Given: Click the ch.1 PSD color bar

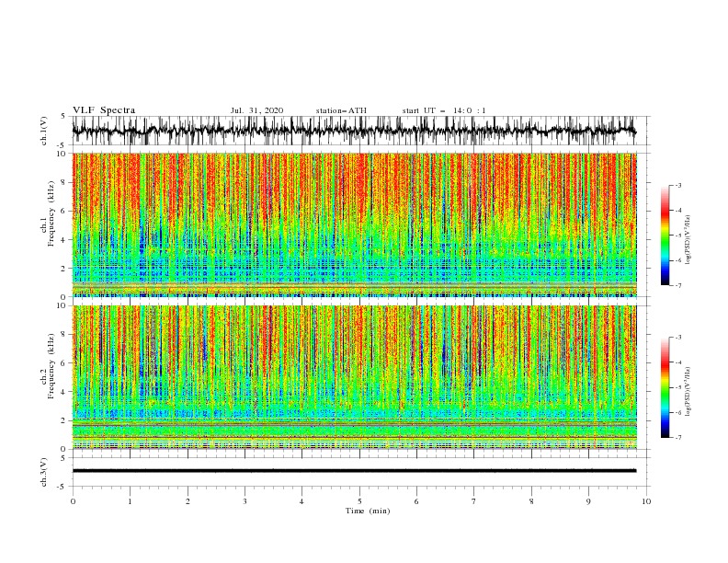Looking at the screenshot, I should (x=665, y=236).
